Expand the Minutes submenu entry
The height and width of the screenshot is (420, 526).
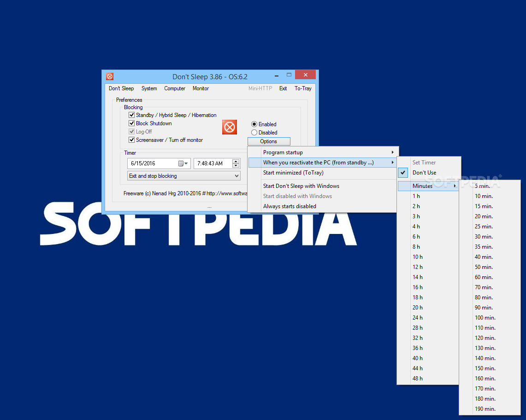428,186
